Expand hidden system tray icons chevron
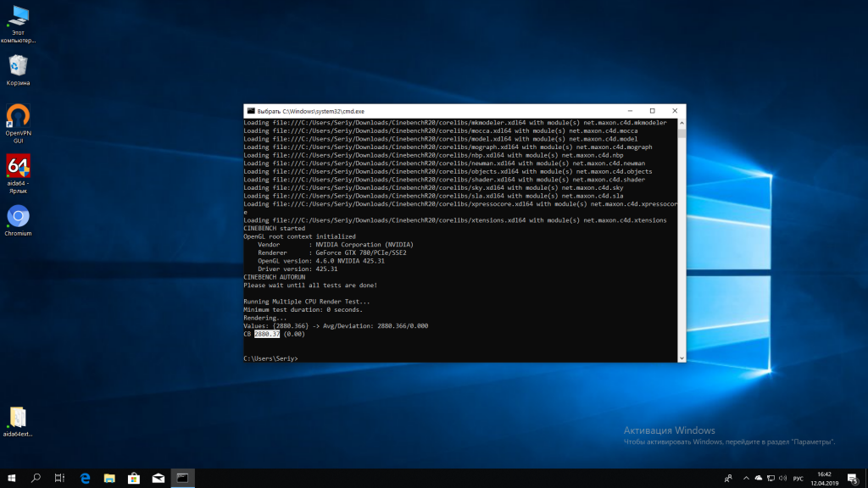868x488 pixels. [x=745, y=479]
